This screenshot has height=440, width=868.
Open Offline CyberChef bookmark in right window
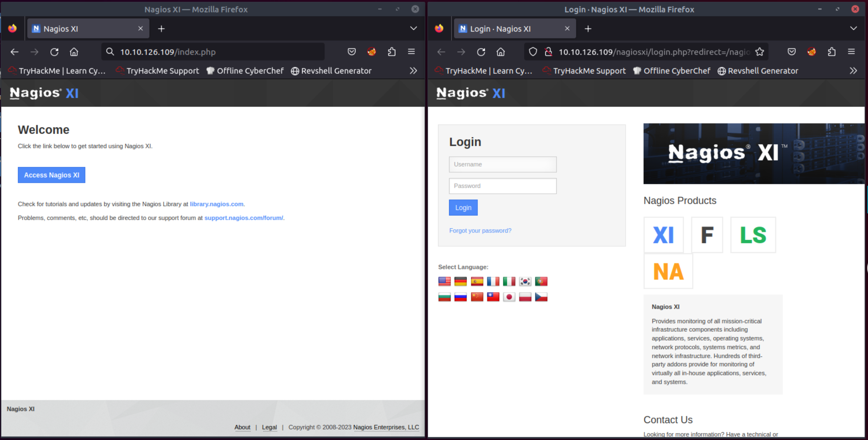pos(672,71)
